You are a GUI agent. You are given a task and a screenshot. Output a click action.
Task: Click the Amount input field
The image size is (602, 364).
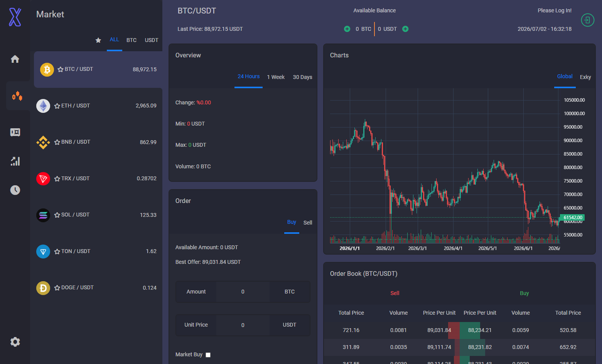[243, 292]
